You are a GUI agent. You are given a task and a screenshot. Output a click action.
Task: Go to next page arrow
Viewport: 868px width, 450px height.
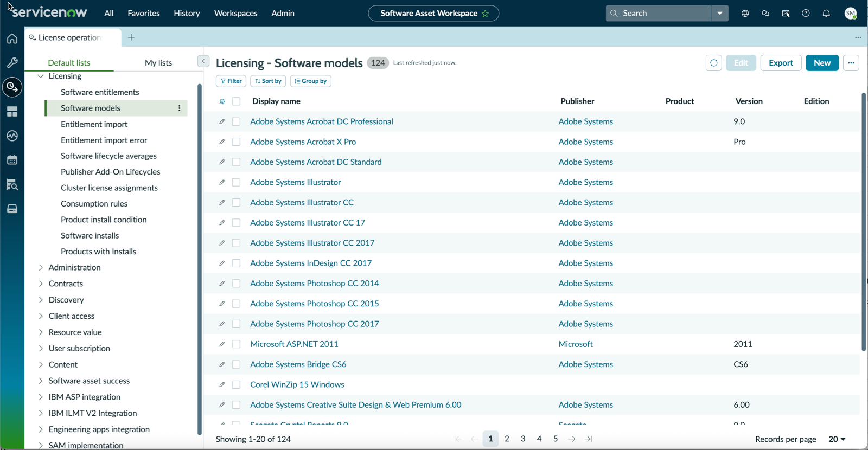coord(572,439)
